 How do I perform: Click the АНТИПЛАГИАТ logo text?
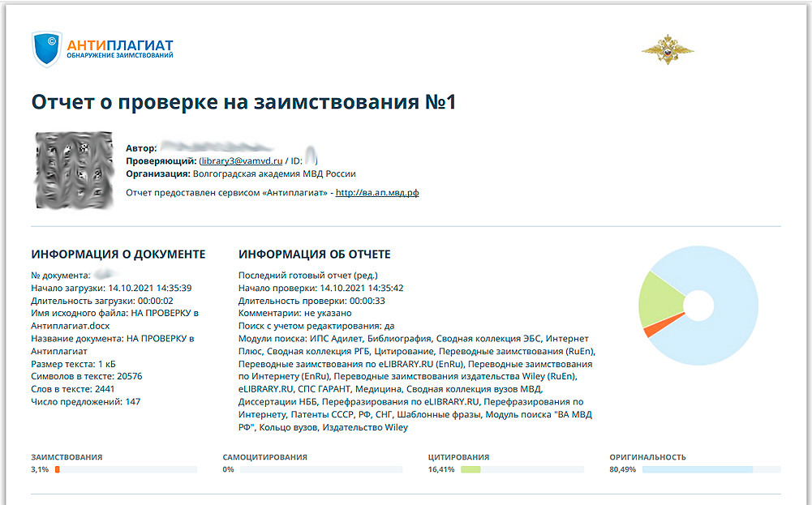(120, 45)
